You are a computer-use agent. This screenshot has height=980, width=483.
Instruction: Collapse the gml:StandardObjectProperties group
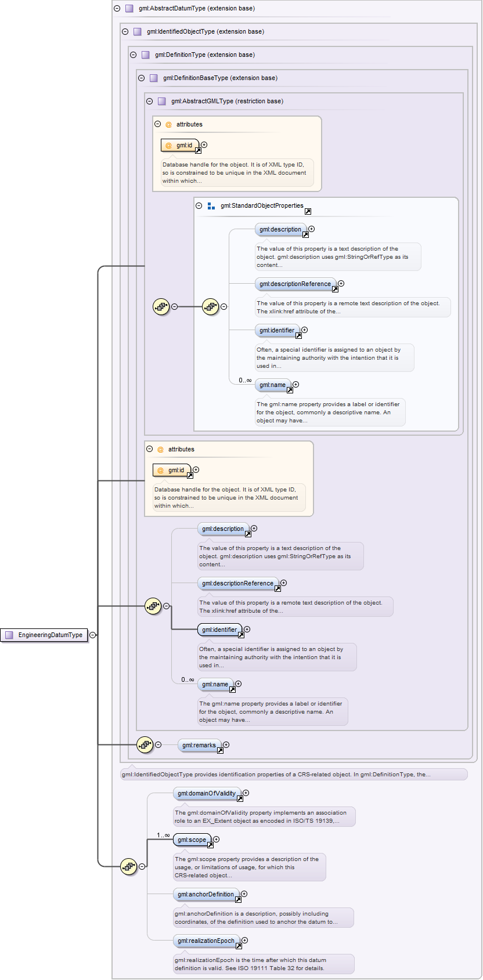199,206
